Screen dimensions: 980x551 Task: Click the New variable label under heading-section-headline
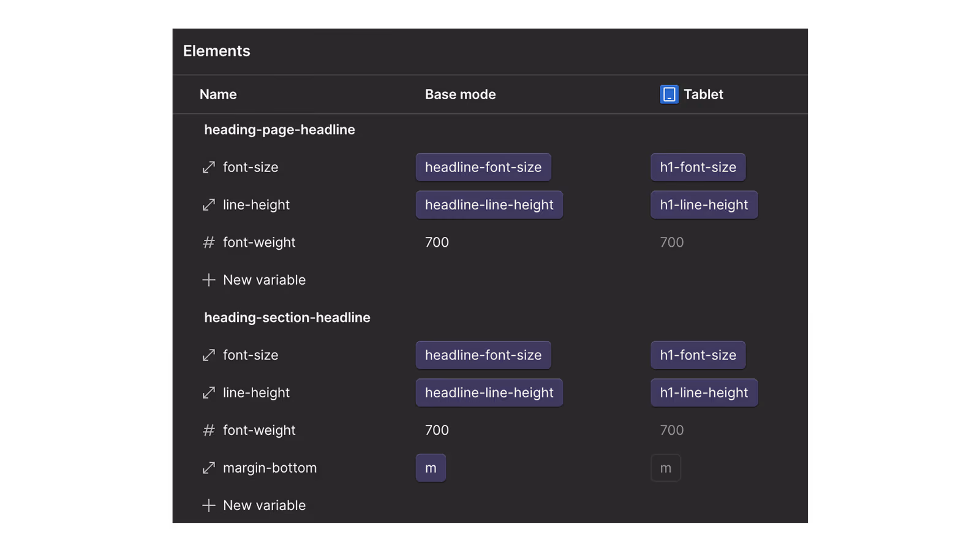tap(265, 505)
